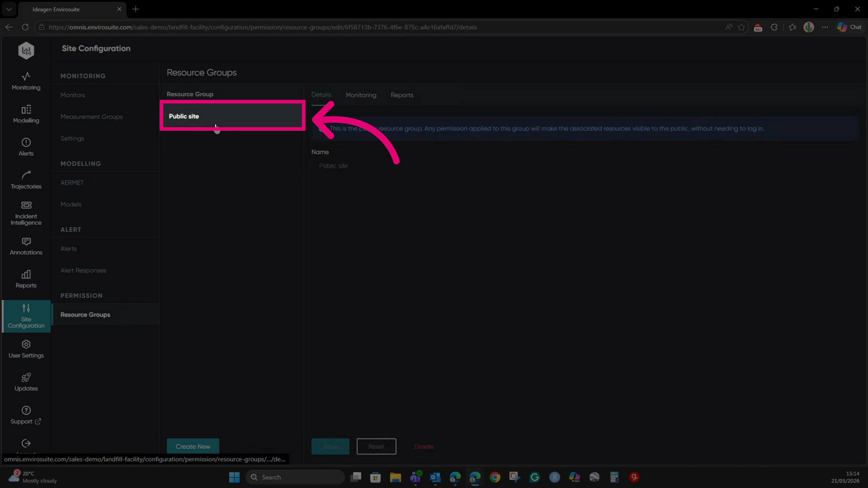Viewport: 868px width, 488px height.
Task: Open the browser Settings and more menu
Action: tap(825, 27)
